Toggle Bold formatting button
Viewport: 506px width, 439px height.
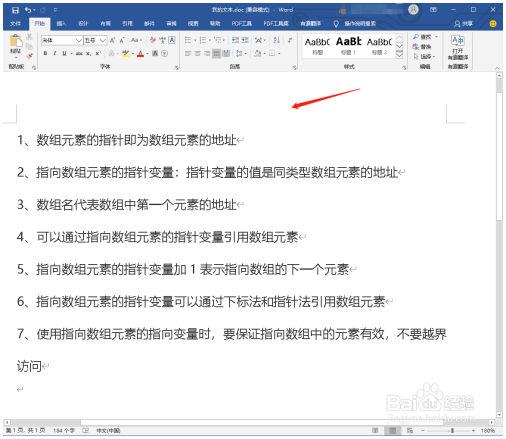click(45, 53)
